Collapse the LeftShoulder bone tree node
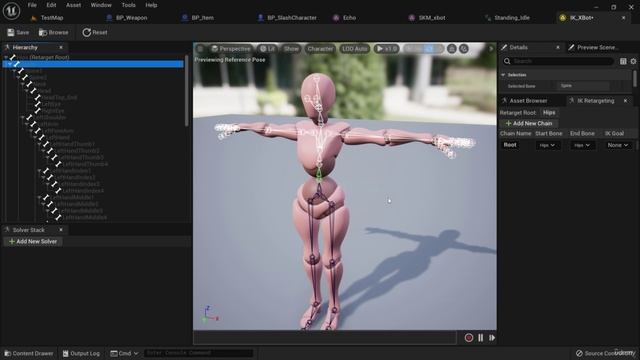Viewport: 640px width, 360px height. point(22,118)
